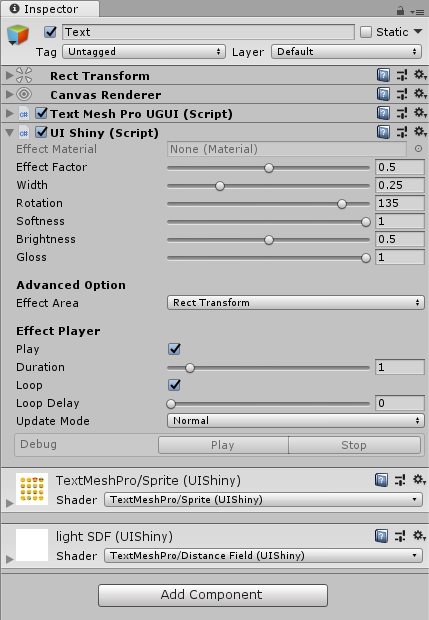Screen dimensions: 429x620
Task: Uncheck the Loop checkbox
Action: pos(174,385)
